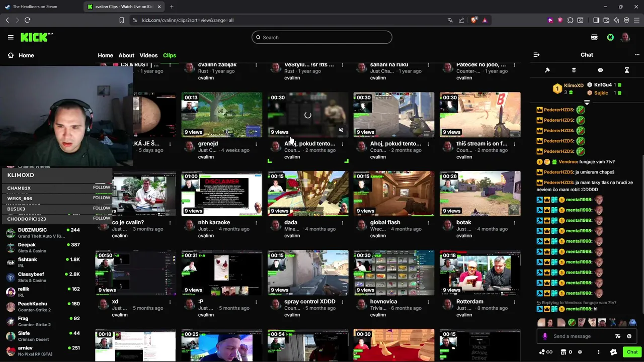Open the options menu for Rotterdam clip
The height and width of the screenshot is (362, 644).
click(x=514, y=302)
